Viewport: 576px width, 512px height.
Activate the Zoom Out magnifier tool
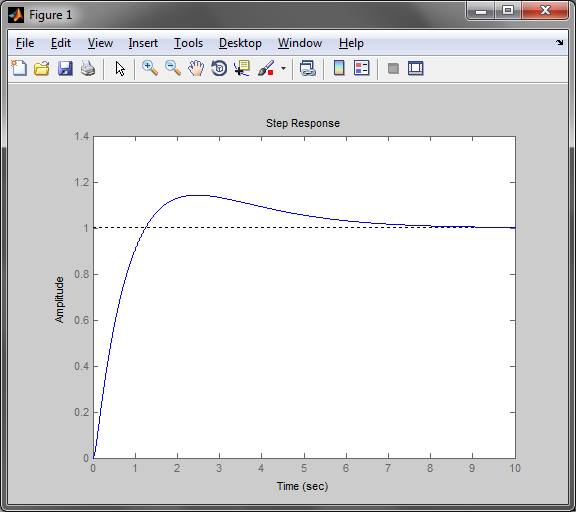(x=173, y=68)
